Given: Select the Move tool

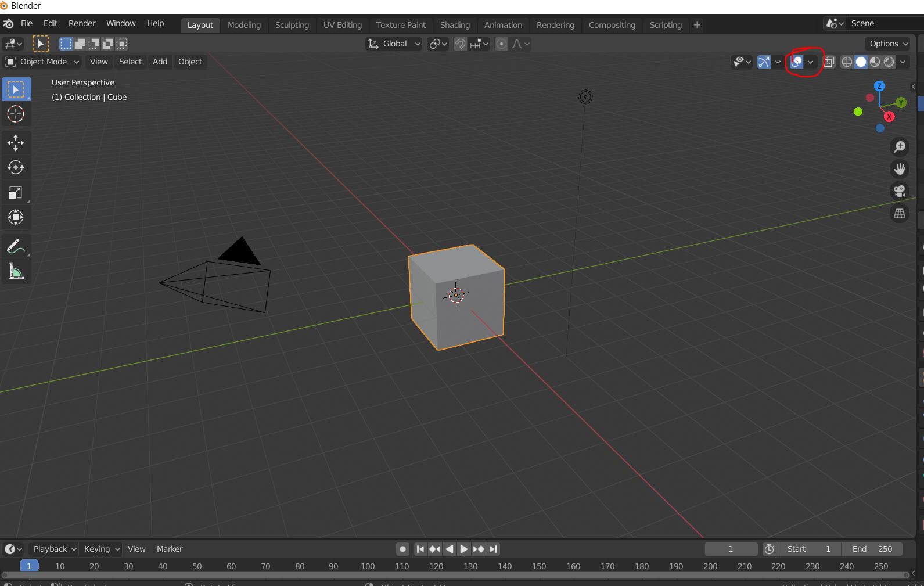Looking at the screenshot, I should coord(16,142).
